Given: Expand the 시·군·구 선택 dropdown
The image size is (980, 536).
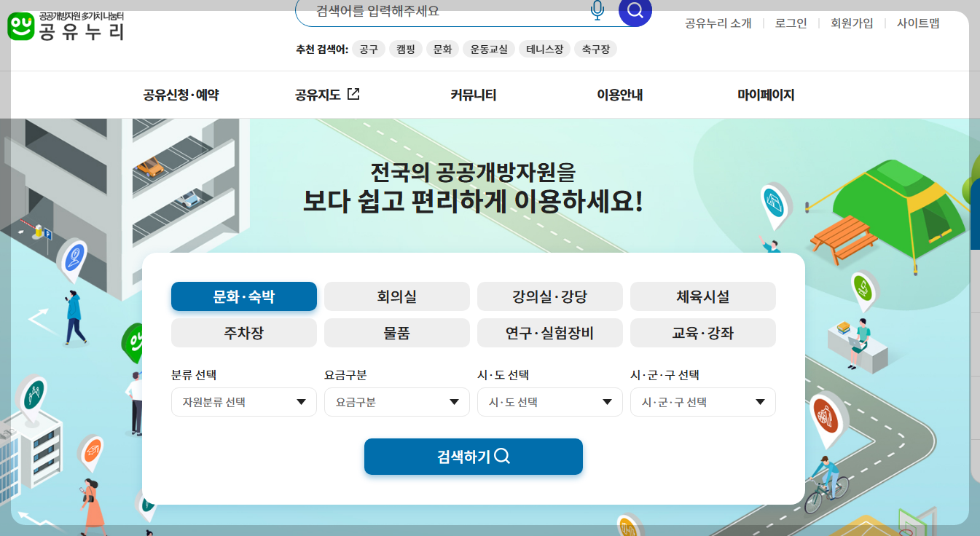Looking at the screenshot, I should (703, 402).
